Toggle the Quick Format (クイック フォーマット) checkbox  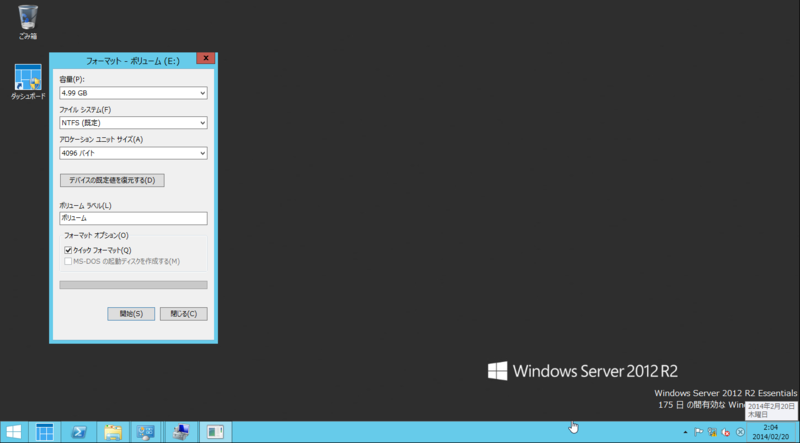68,250
